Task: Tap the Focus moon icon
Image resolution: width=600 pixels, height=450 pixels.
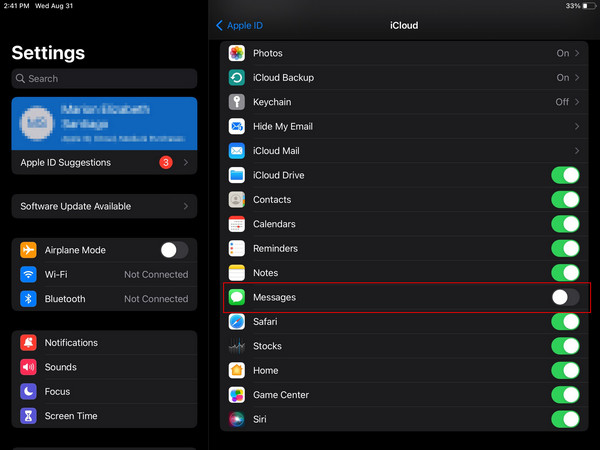Action: pyautogui.click(x=28, y=391)
